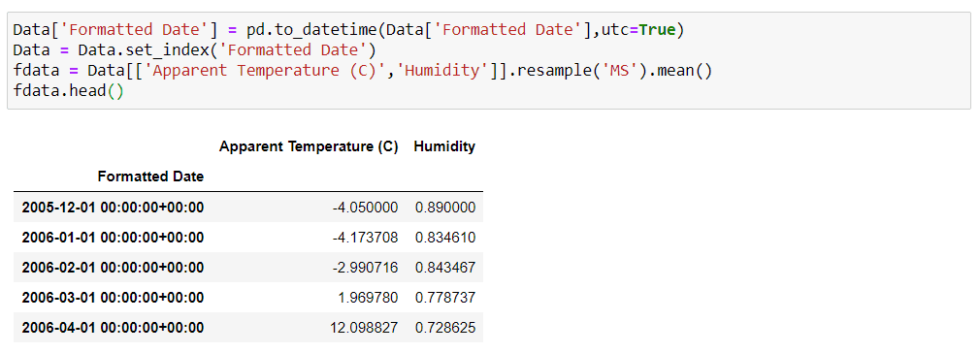Image resolution: width=980 pixels, height=353 pixels.
Task: Click the Formatted Date index header
Action: (150, 176)
